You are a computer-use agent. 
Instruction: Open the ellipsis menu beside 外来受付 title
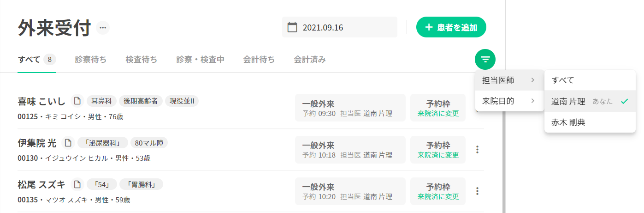(x=103, y=28)
